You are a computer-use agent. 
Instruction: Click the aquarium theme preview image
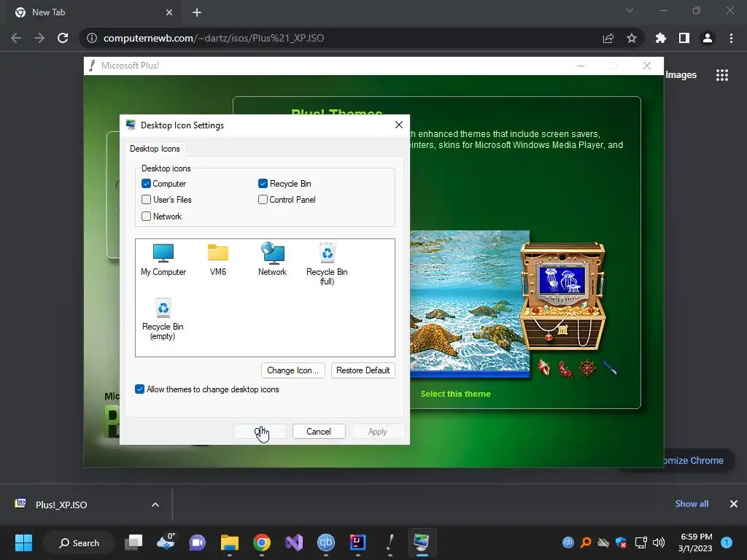(x=470, y=304)
